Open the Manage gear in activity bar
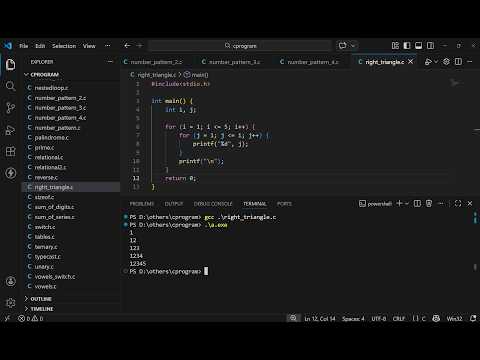The image size is (480, 360). click(x=10, y=303)
